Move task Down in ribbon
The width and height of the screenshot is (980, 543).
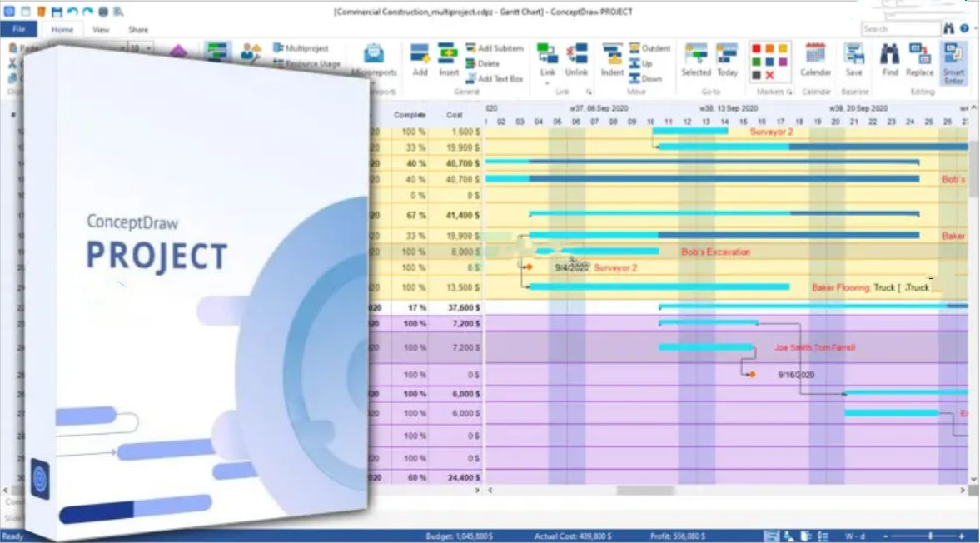point(645,79)
